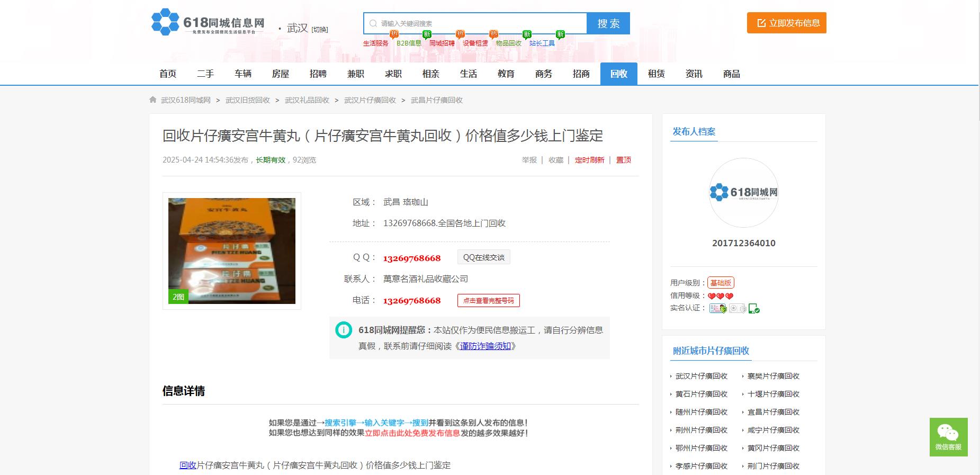Screen dimensions: 980x475
Task: Click the business license verification icon
Action: point(737,308)
